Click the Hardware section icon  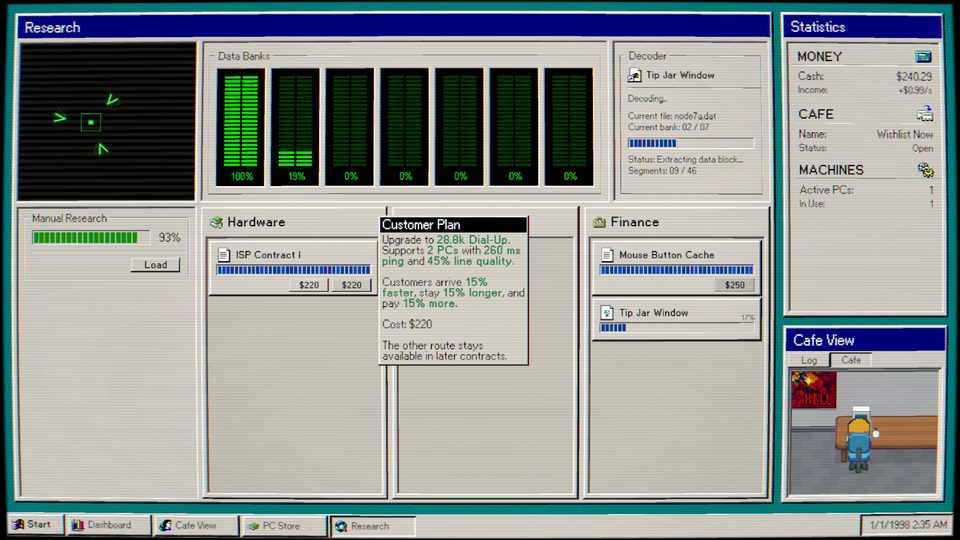[x=216, y=222]
